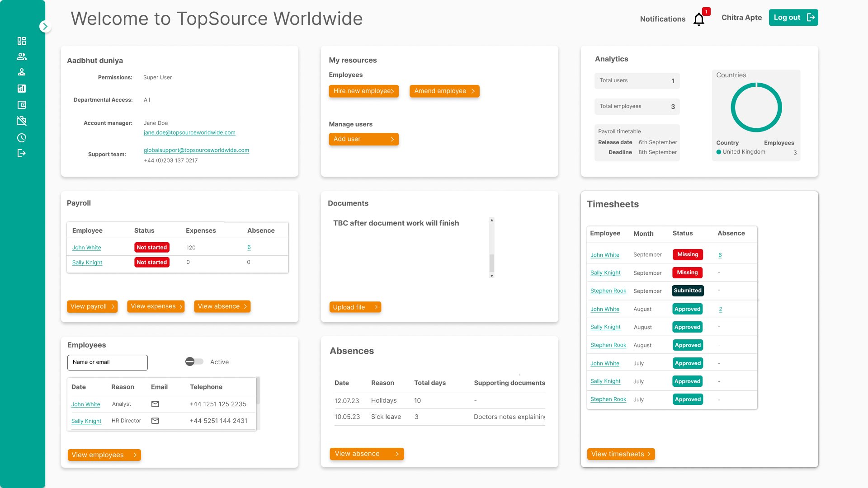Click Notifications label
The width and height of the screenshot is (868, 488).
662,19
